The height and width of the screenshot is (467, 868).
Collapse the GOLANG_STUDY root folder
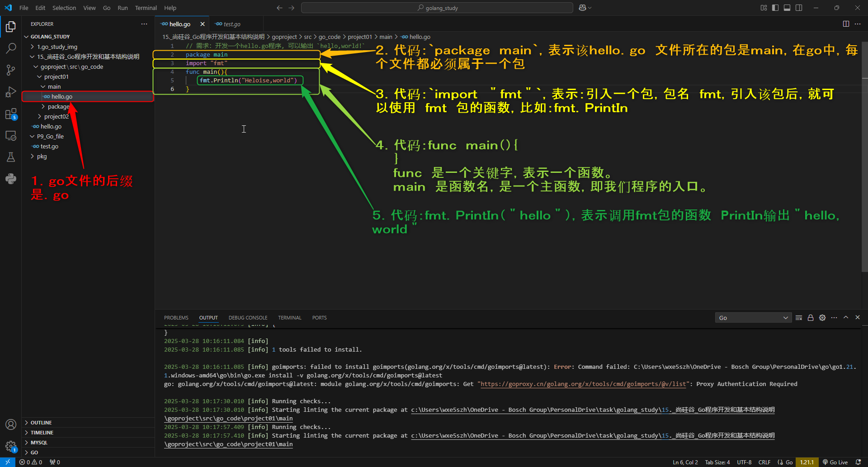coord(88,37)
